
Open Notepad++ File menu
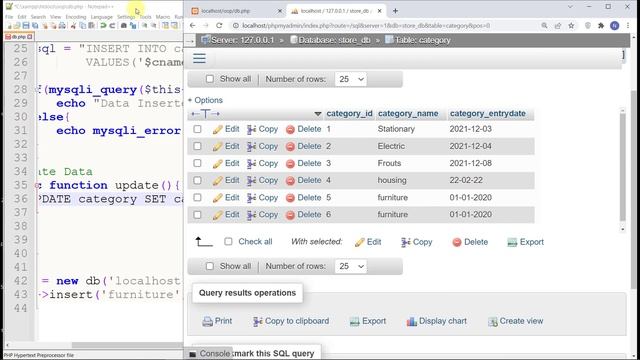(9, 17)
